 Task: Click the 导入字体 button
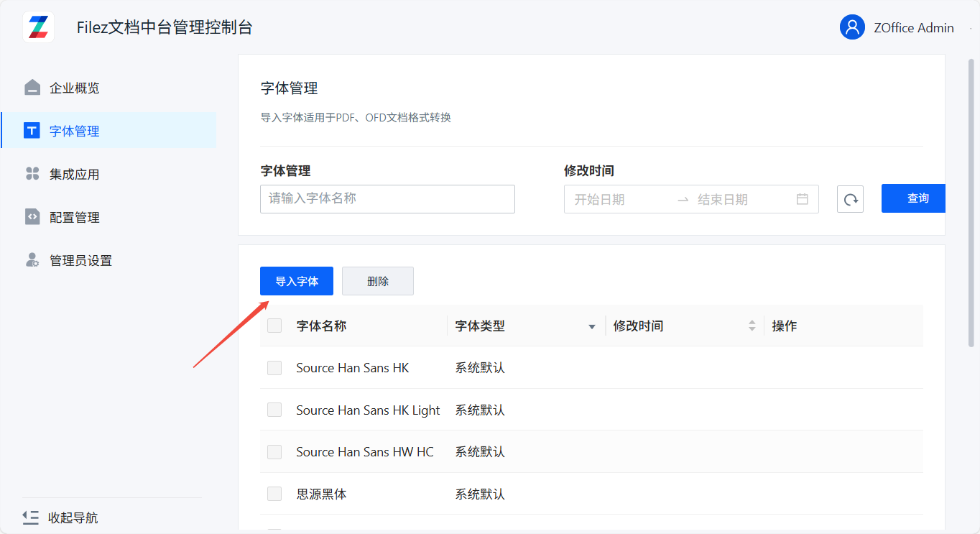point(297,281)
